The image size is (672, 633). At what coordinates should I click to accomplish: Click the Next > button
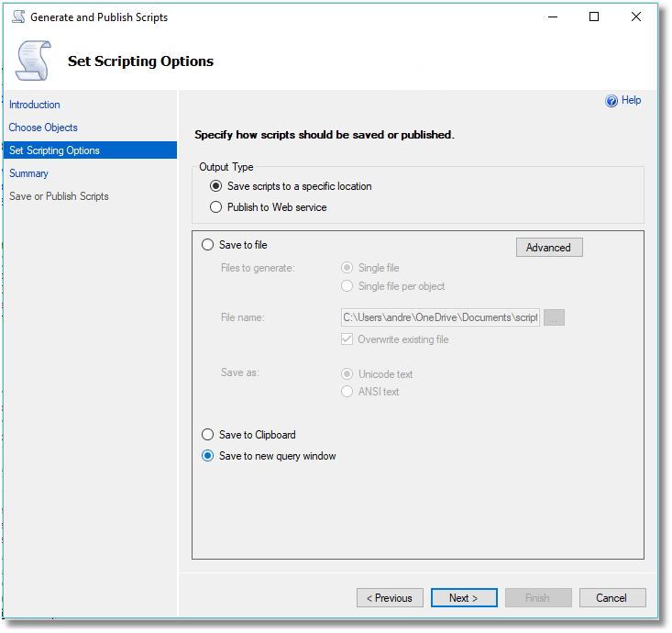pyautogui.click(x=464, y=598)
